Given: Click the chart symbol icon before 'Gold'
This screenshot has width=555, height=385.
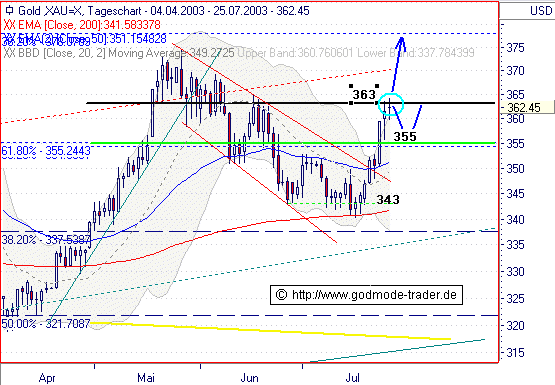Looking at the screenshot, I should [10, 10].
